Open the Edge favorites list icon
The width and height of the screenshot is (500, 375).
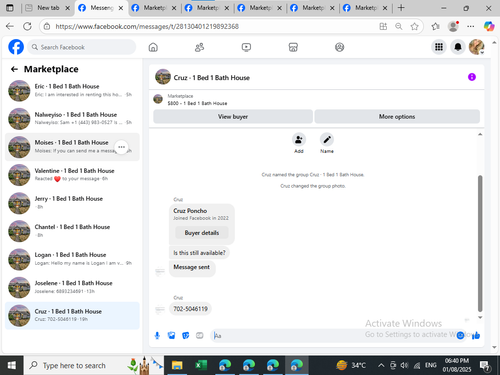[435, 26]
